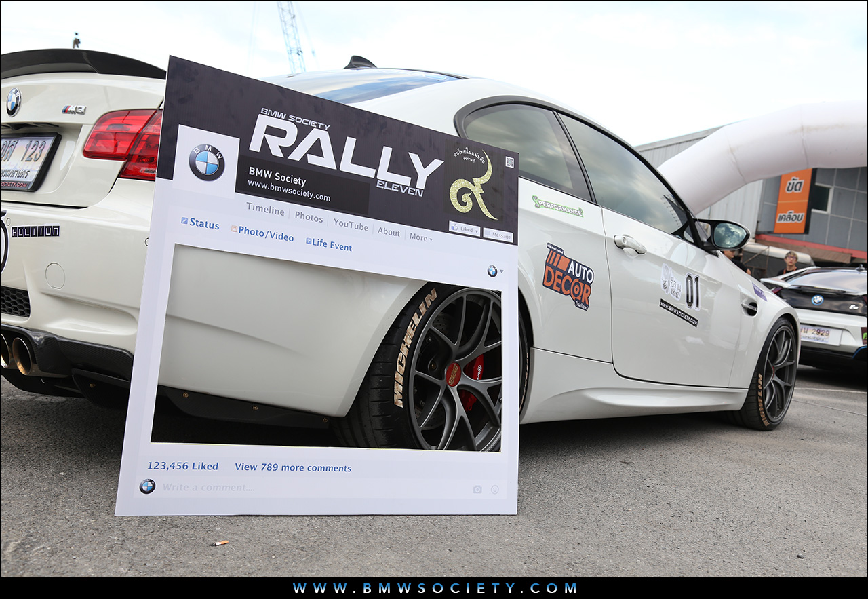Click the camera icon in comment box
The height and width of the screenshot is (599, 868).
pos(477,489)
